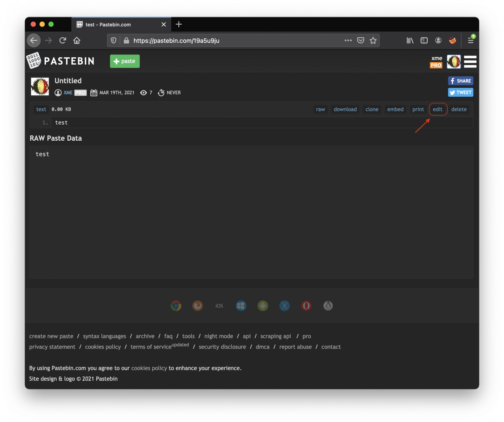The width and height of the screenshot is (504, 422).
Task: Open the Firefox library icon
Action: [x=410, y=40]
